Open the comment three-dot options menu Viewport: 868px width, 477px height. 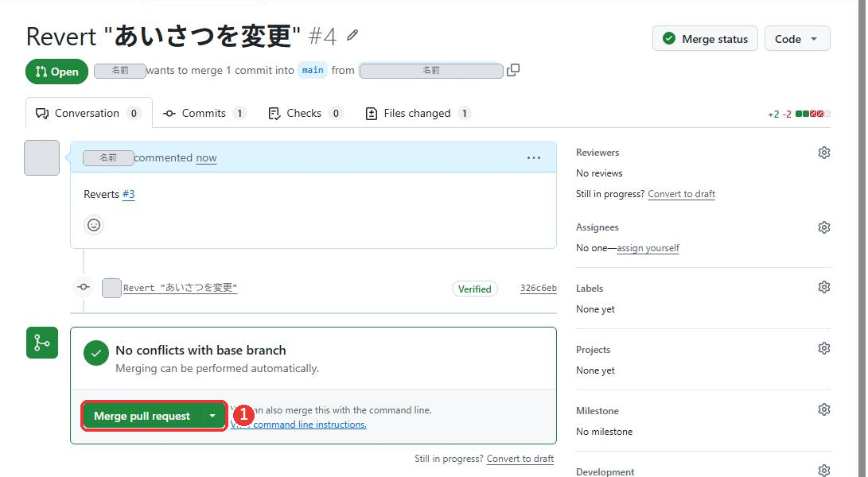[534, 157]
